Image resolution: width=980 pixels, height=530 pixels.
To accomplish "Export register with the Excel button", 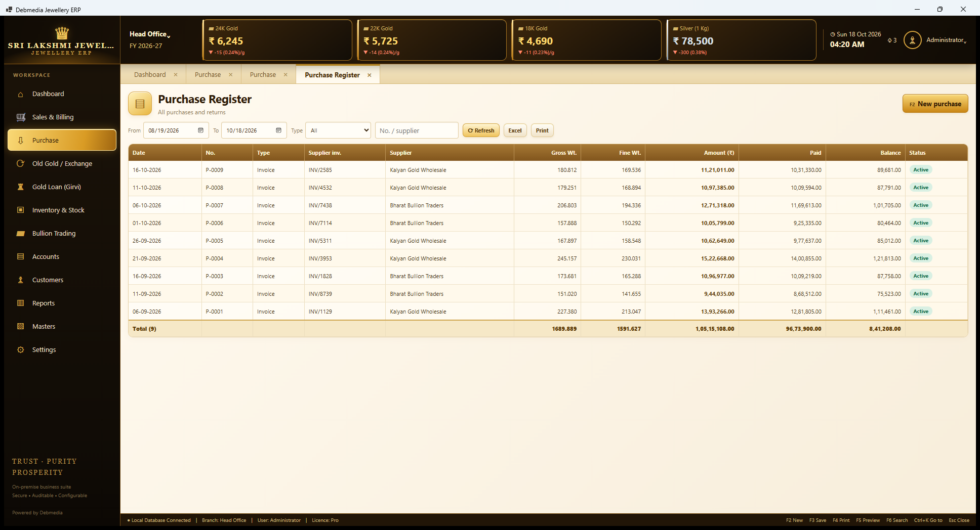I will pyautogui.click(x=515, y=130).
